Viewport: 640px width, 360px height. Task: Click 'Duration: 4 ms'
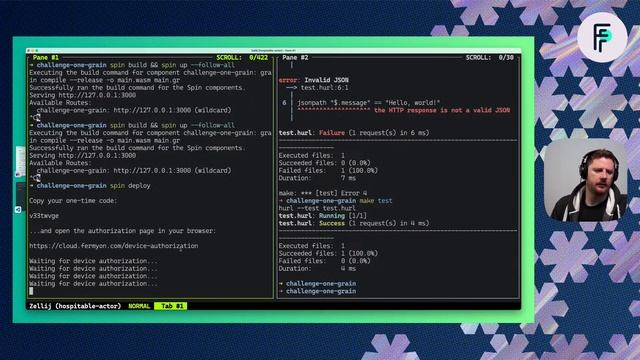click(317, 269)
